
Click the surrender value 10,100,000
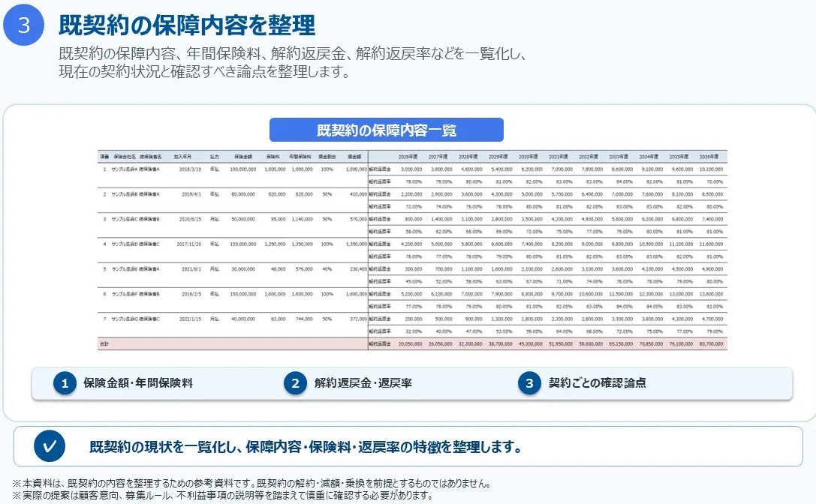(711, 169)
